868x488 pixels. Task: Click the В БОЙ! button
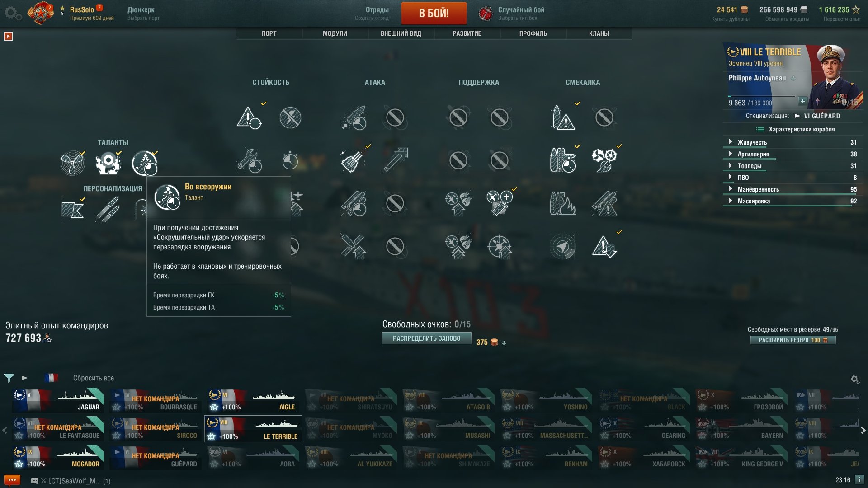pos(434,13)
